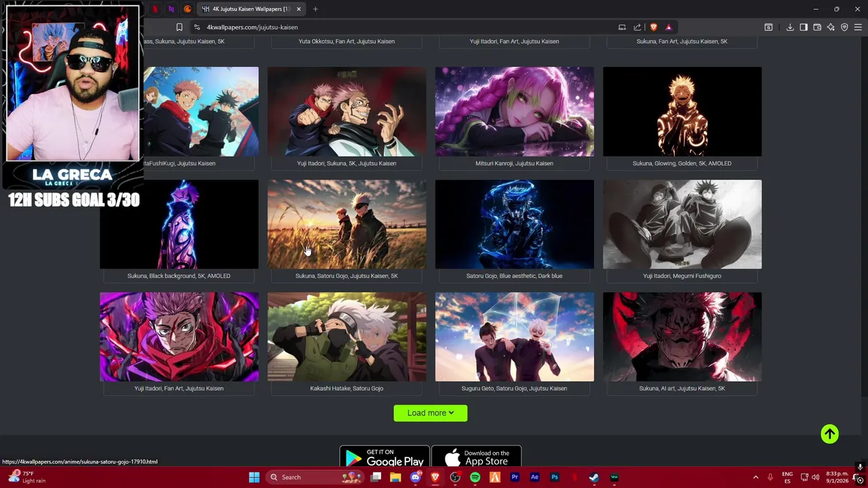Open the Sukuna black background AMOLED thumbnail
Screen dimensions: 868x488
179,224
